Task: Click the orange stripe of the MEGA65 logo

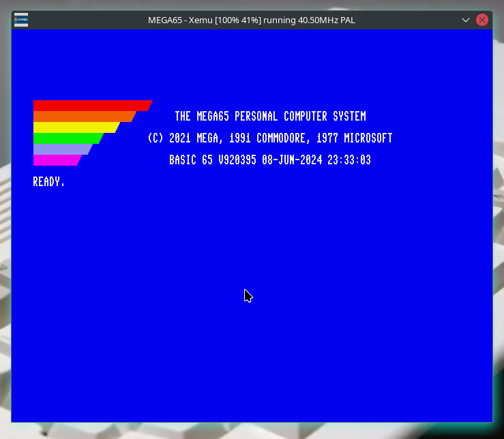Action: (83, 117)
